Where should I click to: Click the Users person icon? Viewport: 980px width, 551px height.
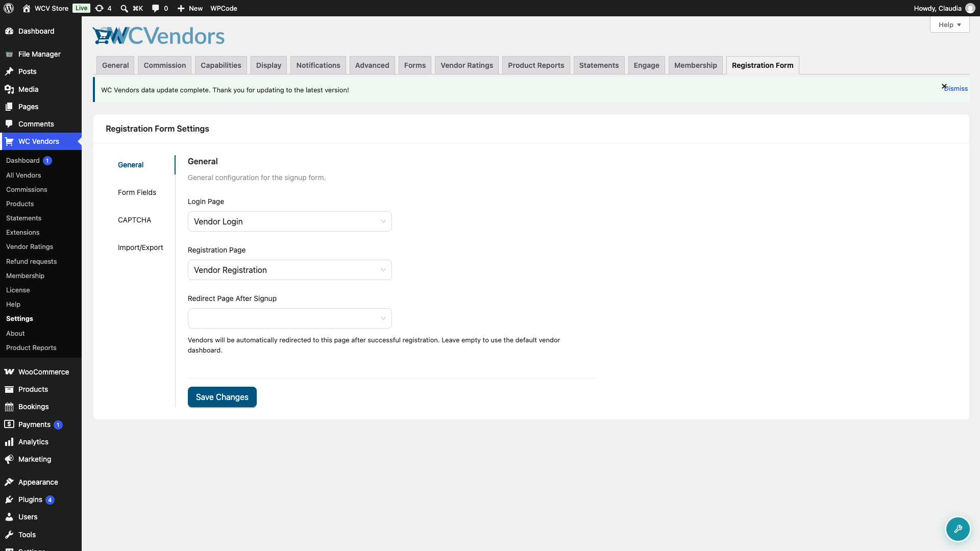coord(9,517)
